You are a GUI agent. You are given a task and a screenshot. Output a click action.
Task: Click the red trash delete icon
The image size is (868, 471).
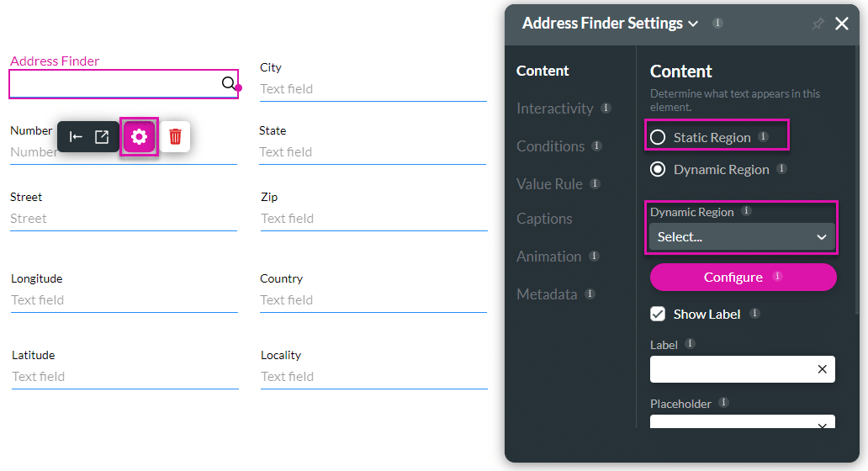175,136
